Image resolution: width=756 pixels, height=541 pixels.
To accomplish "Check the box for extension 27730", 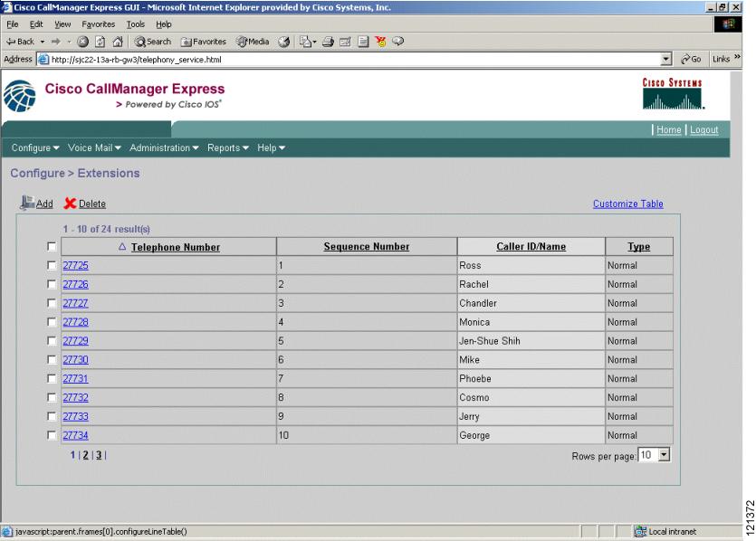I will click(x=52, y=359).
